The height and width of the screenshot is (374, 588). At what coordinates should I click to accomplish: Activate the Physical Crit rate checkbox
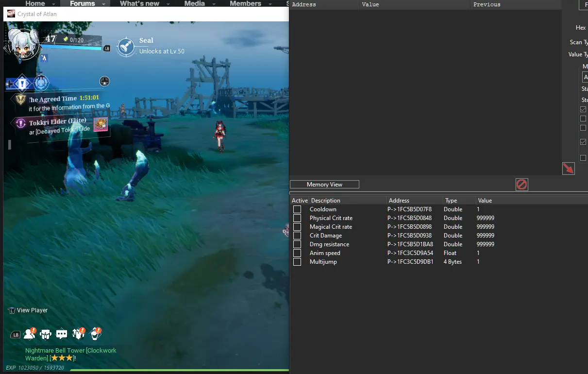point(297,218)
